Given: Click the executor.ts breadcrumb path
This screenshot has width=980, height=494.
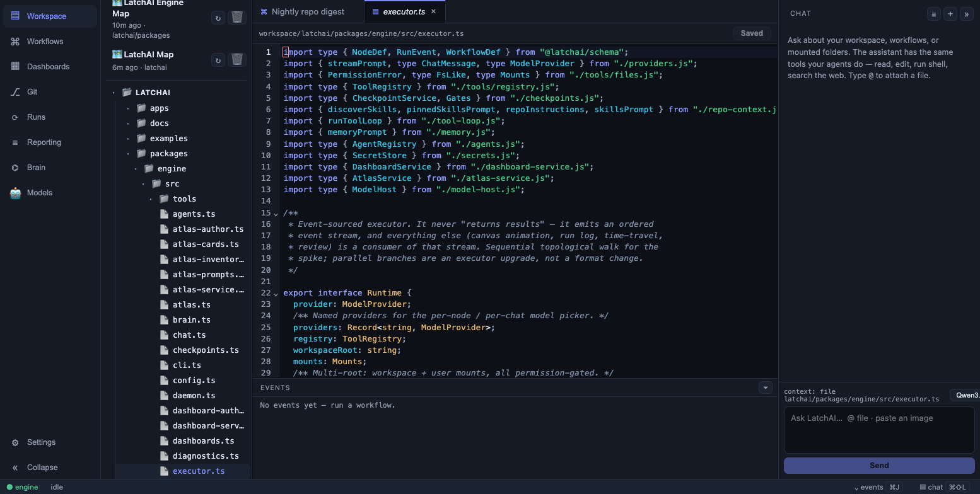Looking at the screenshot, I should [x=361, y=33].
